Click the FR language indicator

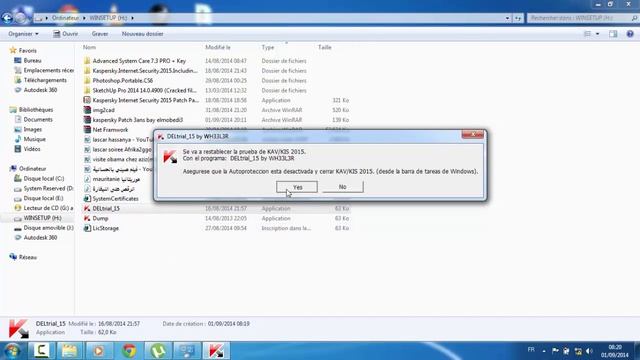(x=531, y=350)
